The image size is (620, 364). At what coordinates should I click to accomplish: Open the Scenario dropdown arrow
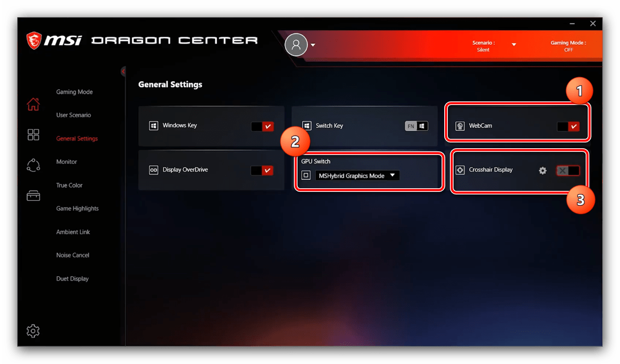pos(514,45)
